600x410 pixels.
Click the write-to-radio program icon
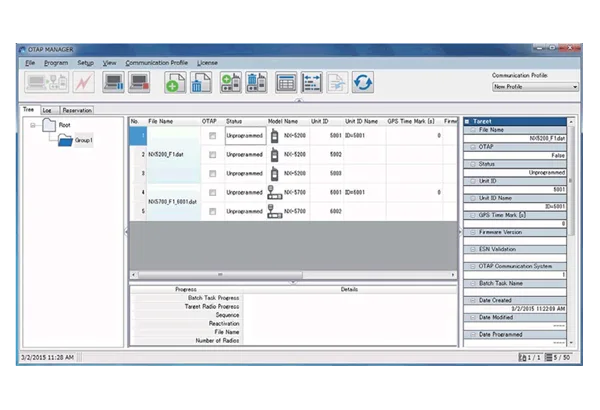(47, 82)
